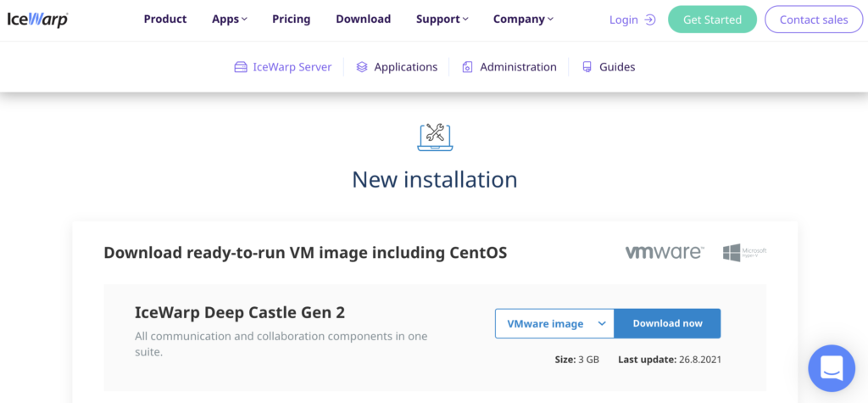Go to the Pricing page
Viewport: 868px width, 403px height.
tap(291, 19)
